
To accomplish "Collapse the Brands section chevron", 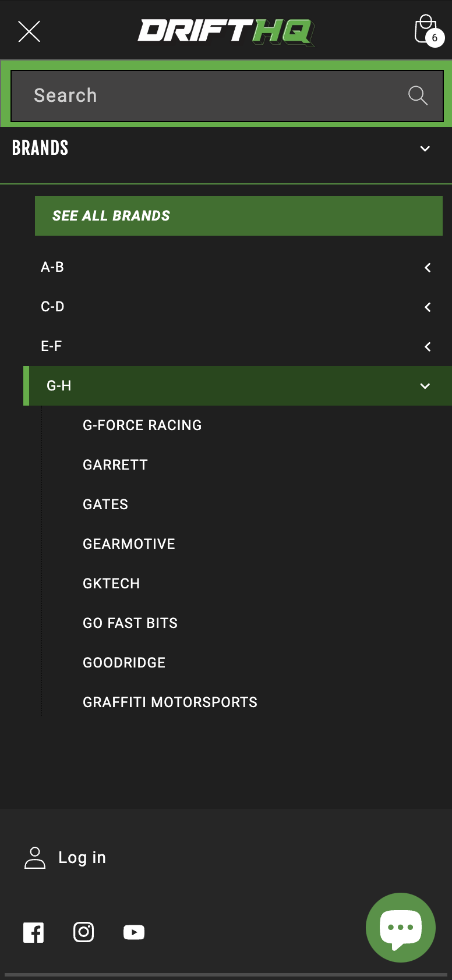I will (425, 148).
